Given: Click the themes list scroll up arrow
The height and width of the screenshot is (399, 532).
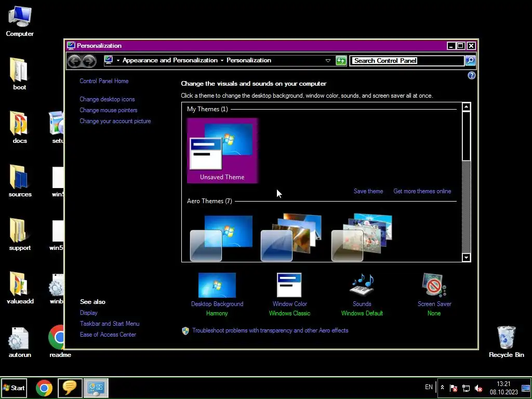Looking at the screenshot, I should (x=466, y=107).
